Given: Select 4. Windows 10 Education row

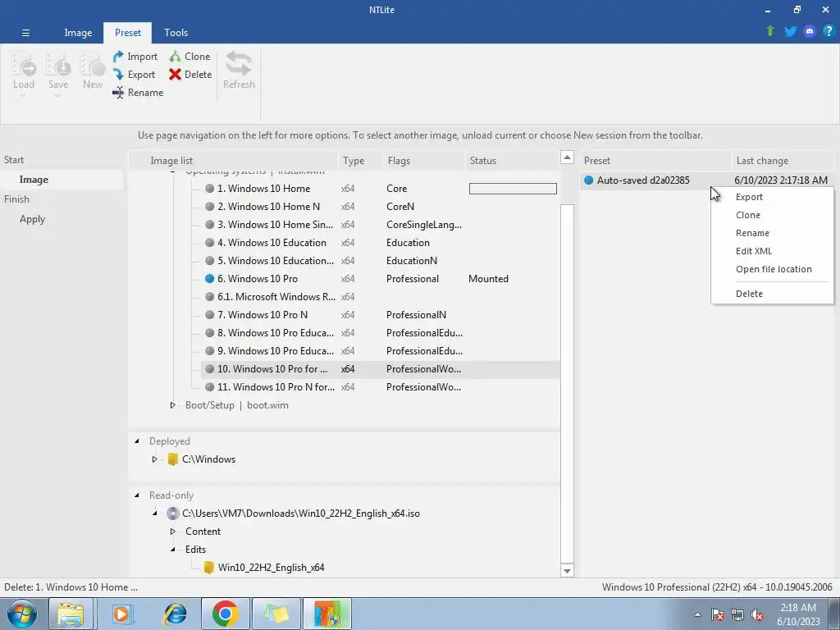Looking at the screenshot, I should [381, 243].
